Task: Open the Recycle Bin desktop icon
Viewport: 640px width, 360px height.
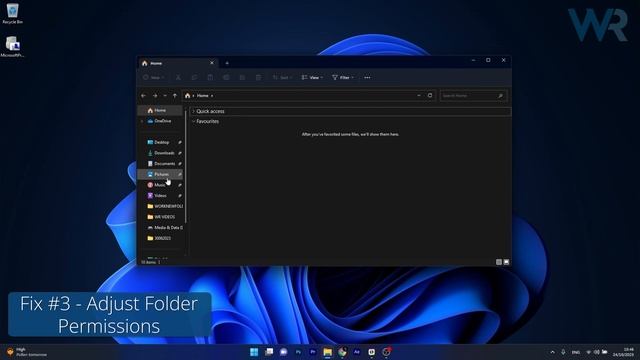Action: point(12,13)
